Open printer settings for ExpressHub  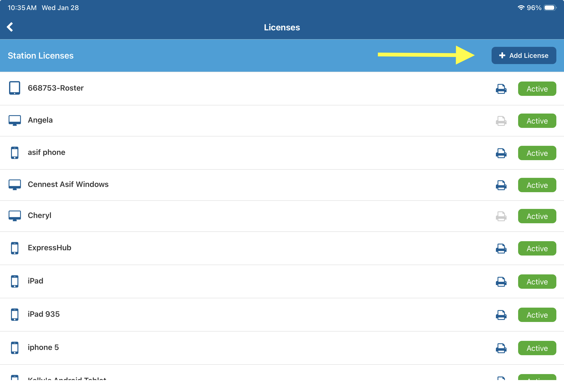(x=501, y=248)
